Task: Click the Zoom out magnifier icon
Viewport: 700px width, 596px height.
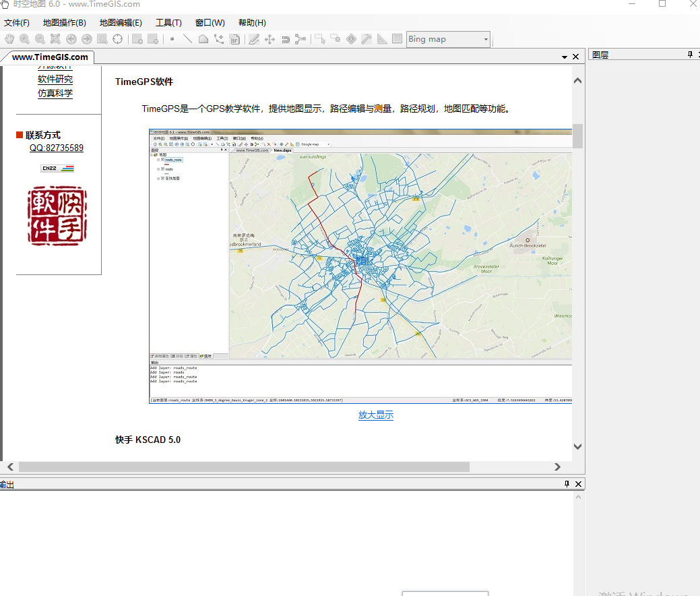Action: click(x=40, y=39)
